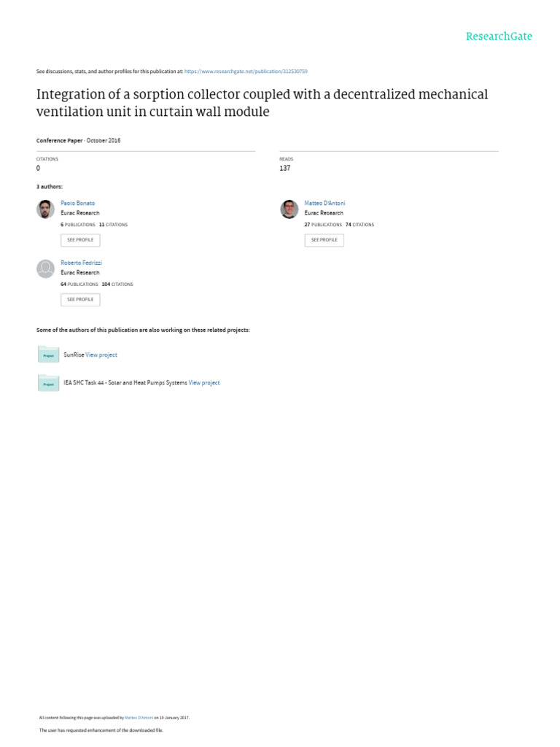The width and height of the screenshot is (560, 747).
Task: Click Paolo Bonato's profile photo
Action: [x=45, y=209]
